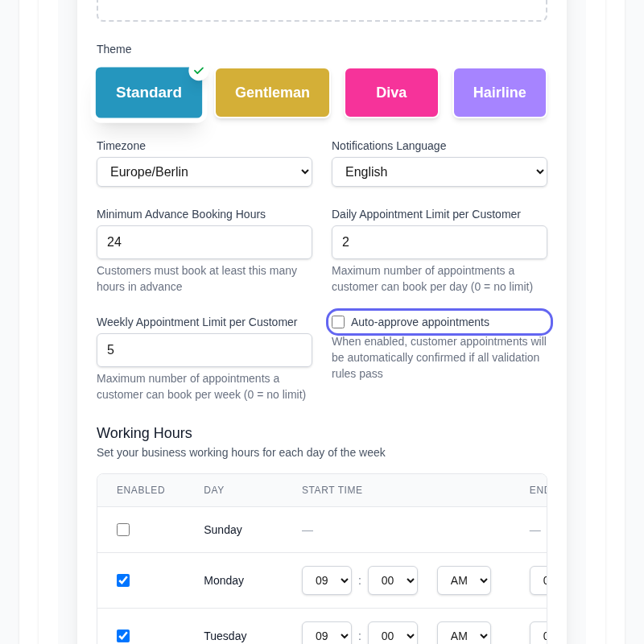This screenshot has width=644, height=644.
Task: Open Tuesday start hour dropdown
Action: 327,635
